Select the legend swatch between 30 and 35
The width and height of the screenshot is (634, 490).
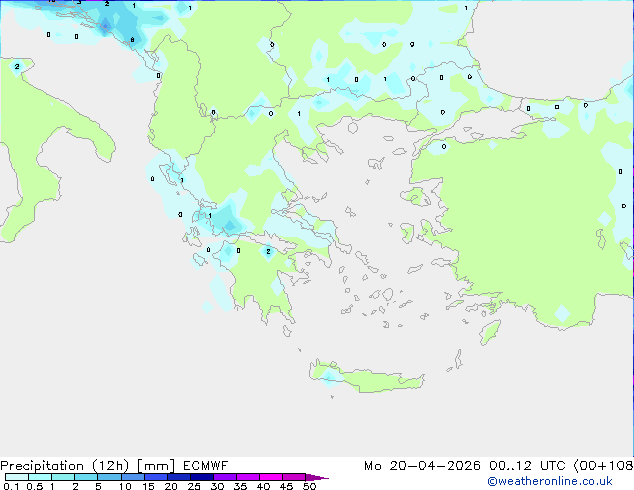point(225,477)
